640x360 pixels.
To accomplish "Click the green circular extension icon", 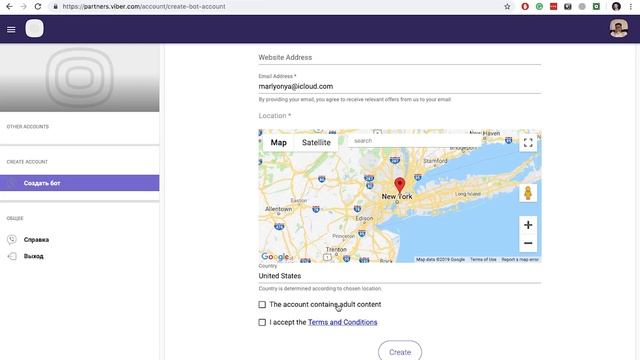I will [539, 7].
